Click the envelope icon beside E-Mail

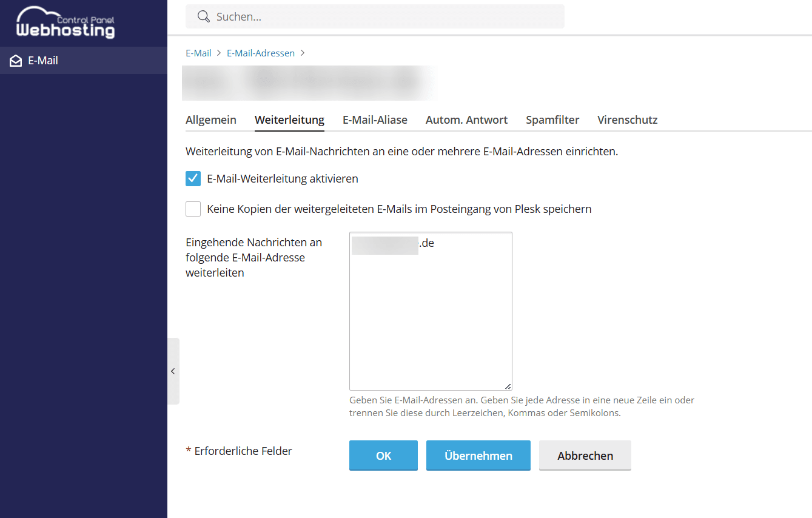[16, 61]
